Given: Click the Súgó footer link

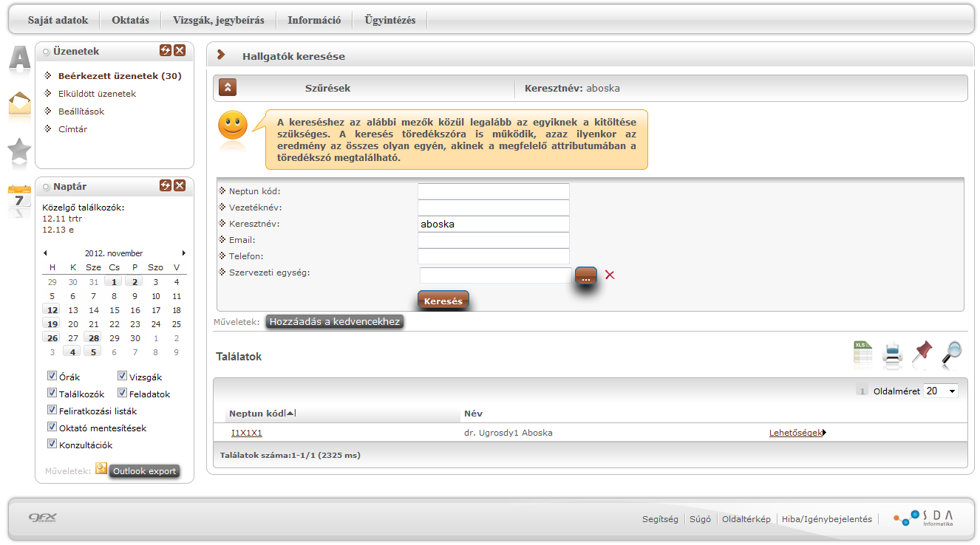Looking at the screenshot, I should [700, 519].
